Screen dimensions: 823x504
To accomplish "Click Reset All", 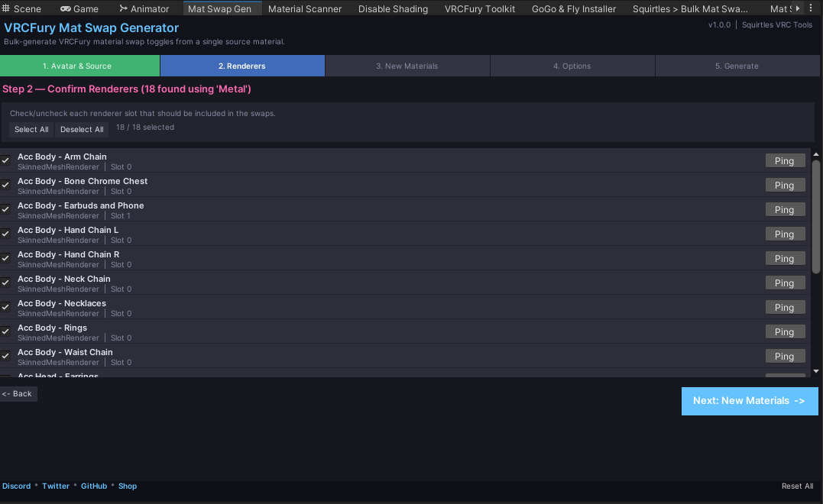I will (x=797, y=486).
